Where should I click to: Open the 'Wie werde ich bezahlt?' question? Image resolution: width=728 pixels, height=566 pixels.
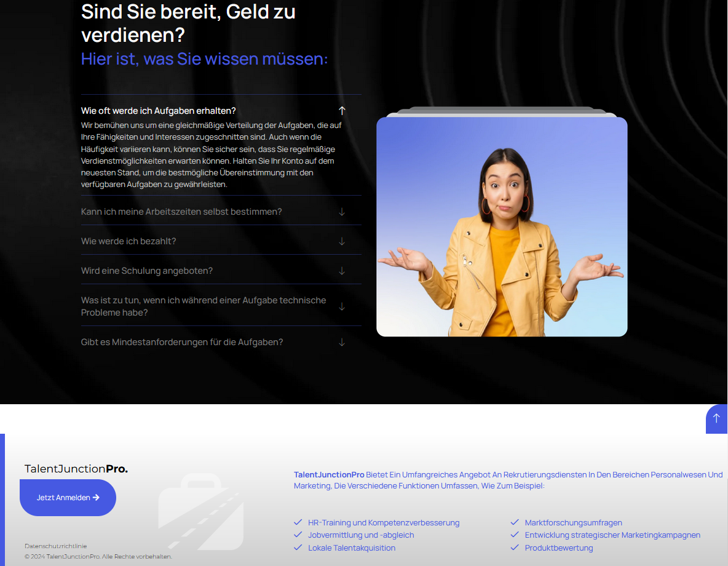tap(129, 241)
